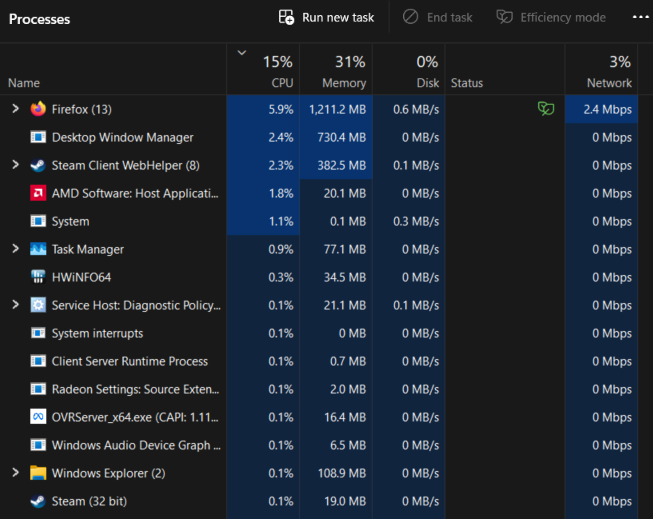Click the Desktop Window Manager icon
The height and width of the screenshot is (519, 653).
[38, 137]
